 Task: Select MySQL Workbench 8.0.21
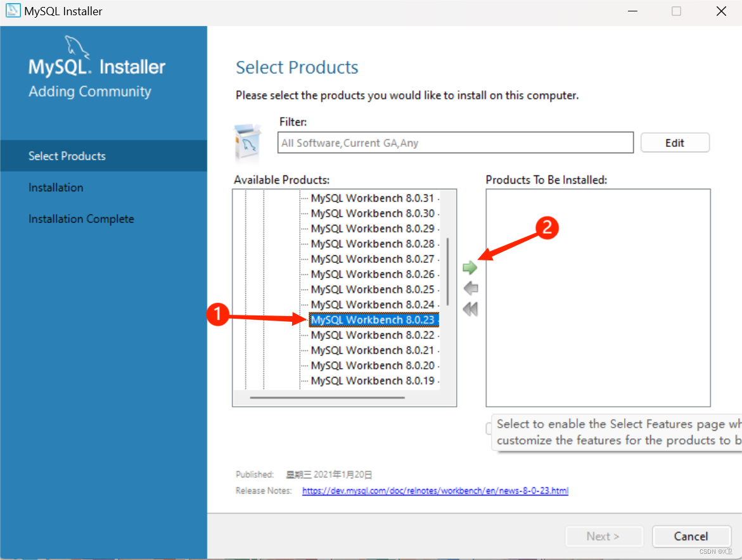pyautogui.click(x=373, y=350)
